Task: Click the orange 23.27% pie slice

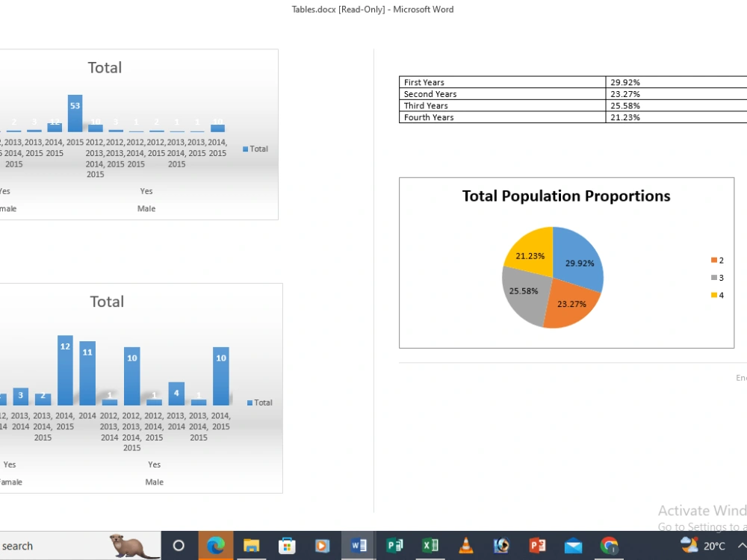Action: tap(570, 305)
